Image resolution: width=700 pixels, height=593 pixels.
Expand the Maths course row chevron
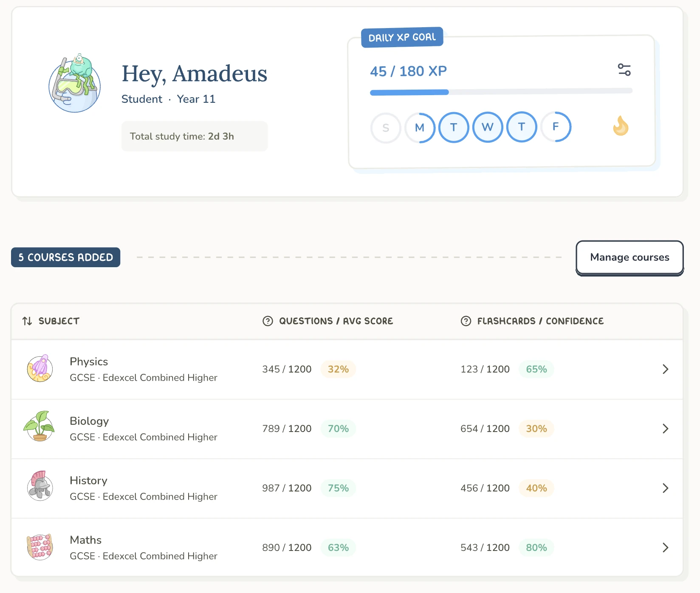pyautogui.click(x=665, y=548)
